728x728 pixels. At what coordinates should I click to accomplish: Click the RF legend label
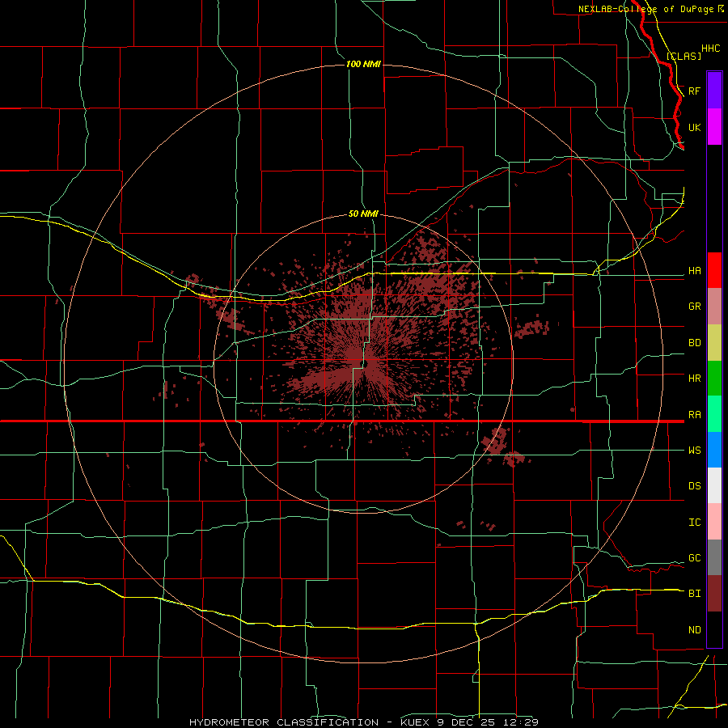tap(694, 91)
